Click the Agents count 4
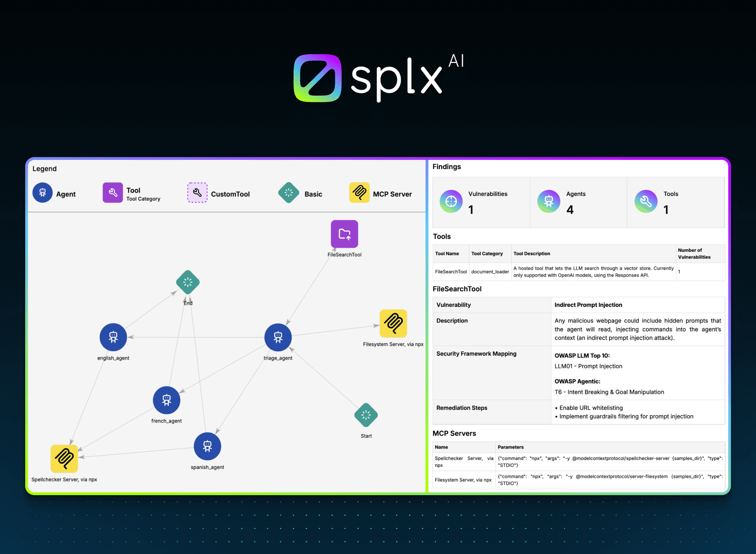Image resolution: width=756 pixels, height=554 pixels. point(570,209)
